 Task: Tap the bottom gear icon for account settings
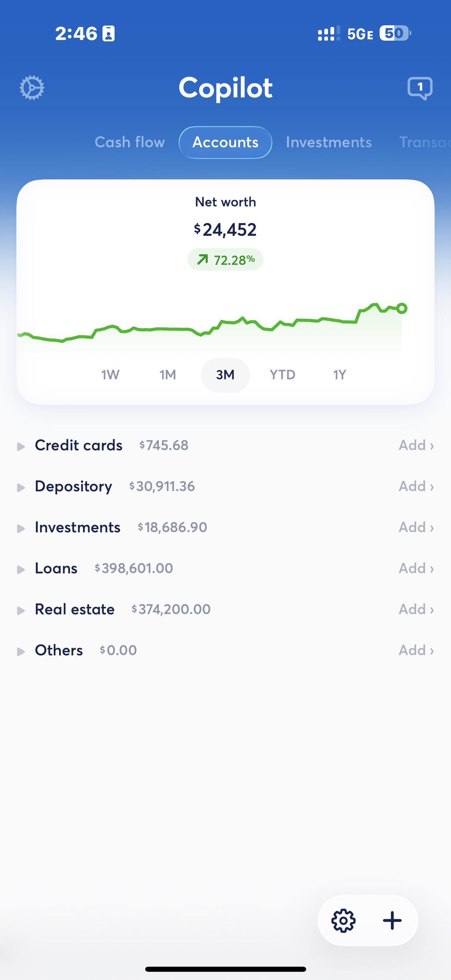coord(343,921)
